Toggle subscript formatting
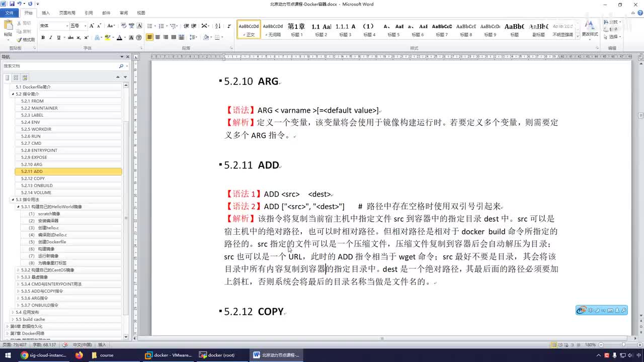 coord(78,38)
